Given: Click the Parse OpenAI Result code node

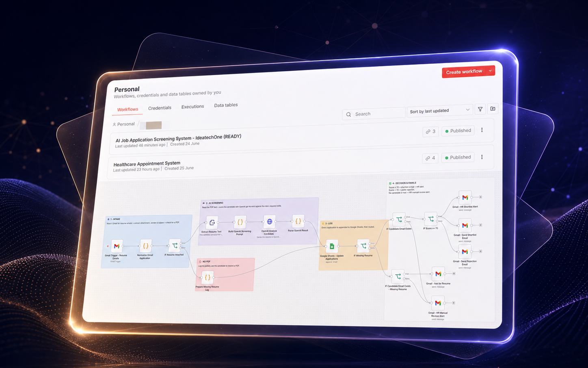Looking at the screenshot, I should [298, 221].
